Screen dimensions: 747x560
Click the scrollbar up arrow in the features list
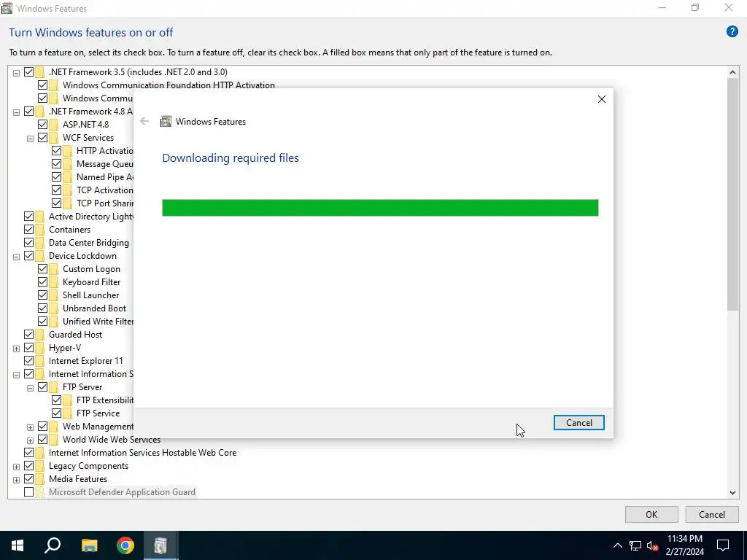pyautogui.click(x=732, y=72)
